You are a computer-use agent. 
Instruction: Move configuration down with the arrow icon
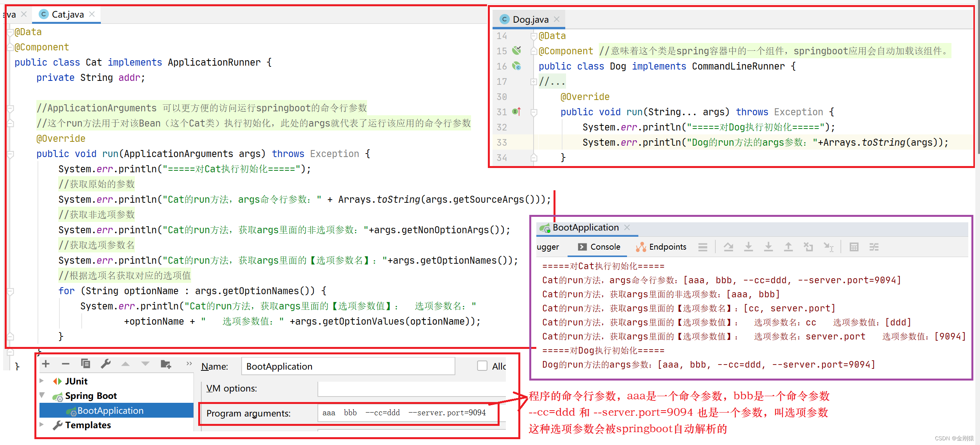(x=145, y=364)
